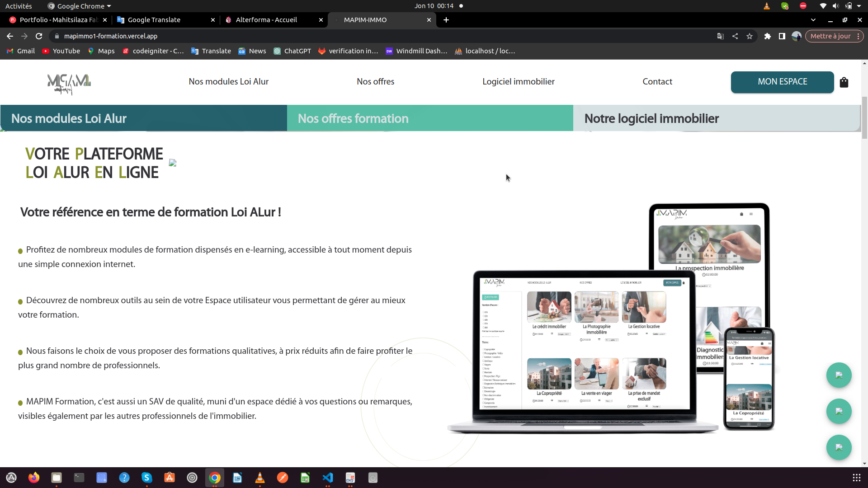Launch Firefox from the dock
The width and height of the screenshot is (868, 488).
[x=34, y=478]
